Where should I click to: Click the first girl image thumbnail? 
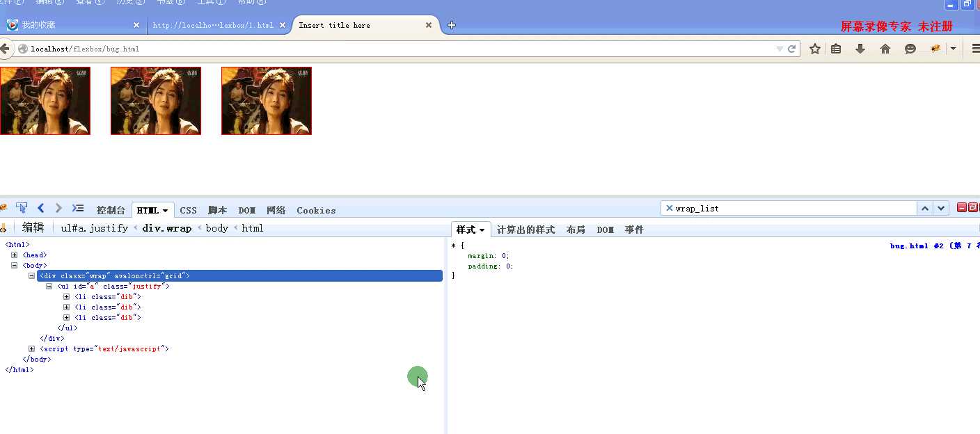[45, 101]
